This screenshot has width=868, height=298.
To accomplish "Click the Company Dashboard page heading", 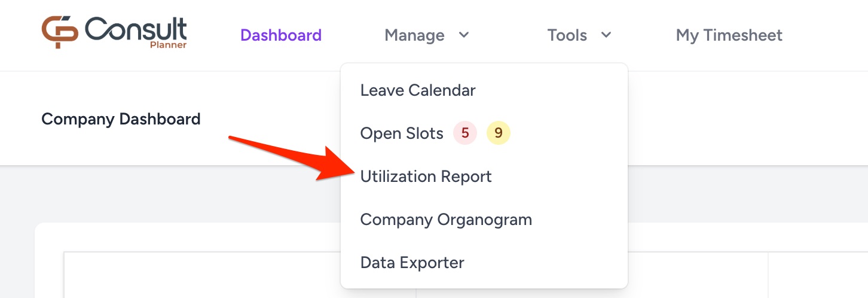I will coord(121,119).
